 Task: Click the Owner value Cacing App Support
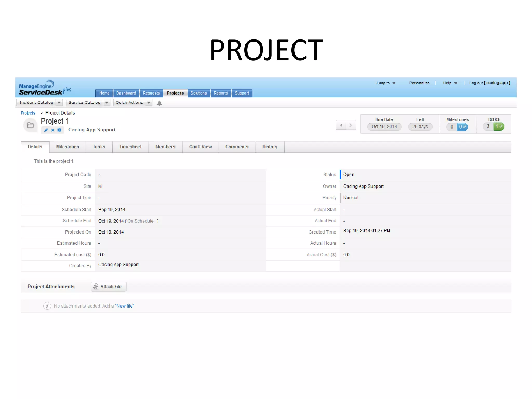pos(363,187)
